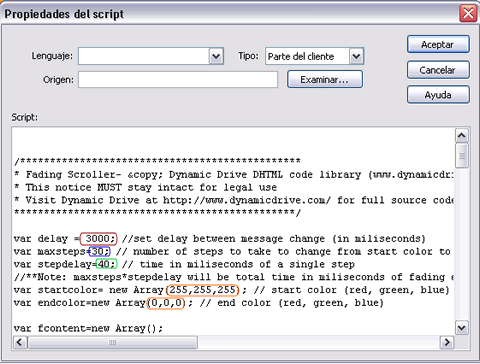480x364 pixels.
Task: Click the 'Fading Scroller' comment line
Action: click(233, 175)
